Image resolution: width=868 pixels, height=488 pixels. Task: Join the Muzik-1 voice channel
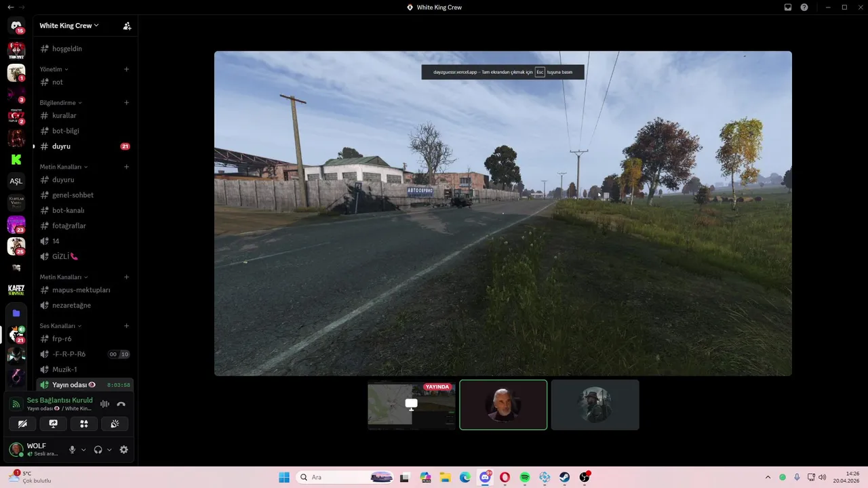(x=85, y=369)
